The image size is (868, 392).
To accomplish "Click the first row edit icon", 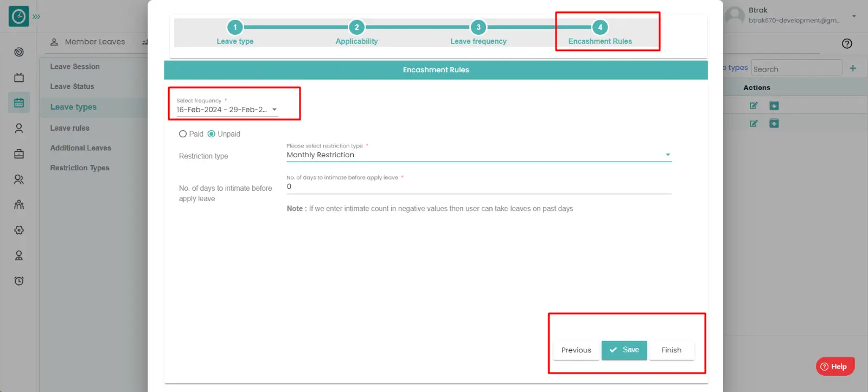I will click(754, 106).
